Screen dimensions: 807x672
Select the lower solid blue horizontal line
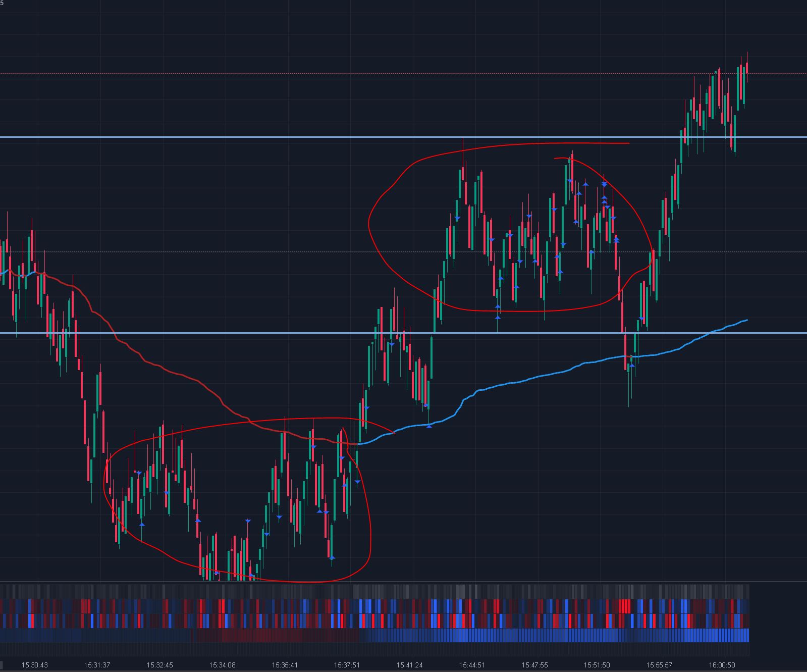click(x=403, y=333)
